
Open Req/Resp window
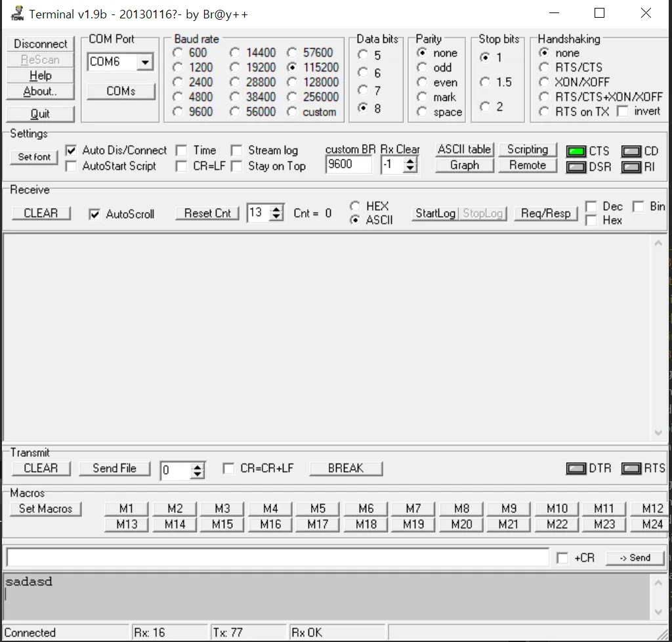click(x=545, y=213)
